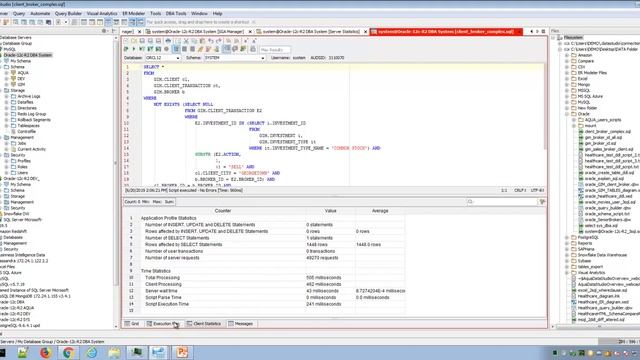Click the lock icon next to Max Results
The height and width of the screenshot is (360, 640).
[x=253, y=49]
